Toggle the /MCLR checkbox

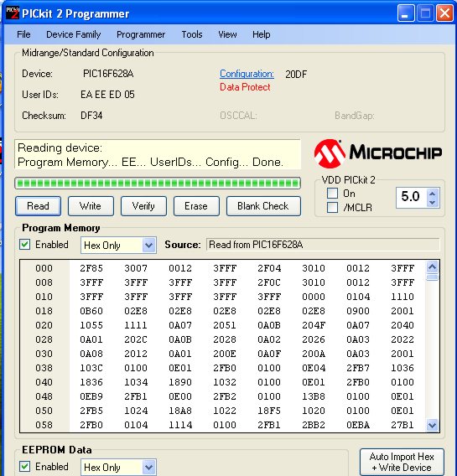coord(333,208)
